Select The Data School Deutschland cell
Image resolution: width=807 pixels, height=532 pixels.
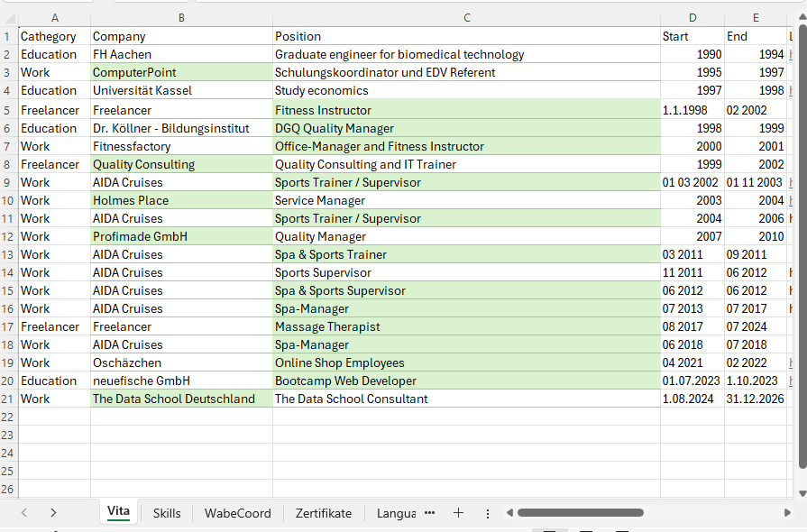click(x=181, y=399)
